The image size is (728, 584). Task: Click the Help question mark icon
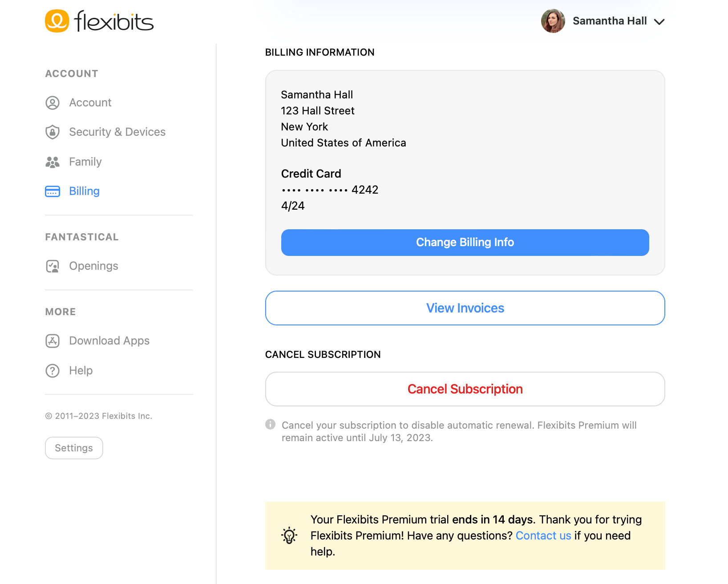click(x=53, y=371)
